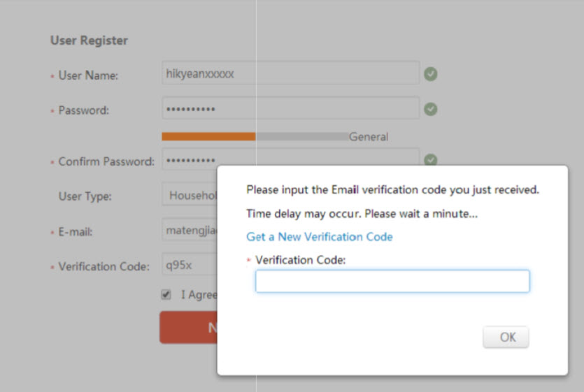Click the "E-mail:" form label

tap(76, 232)
